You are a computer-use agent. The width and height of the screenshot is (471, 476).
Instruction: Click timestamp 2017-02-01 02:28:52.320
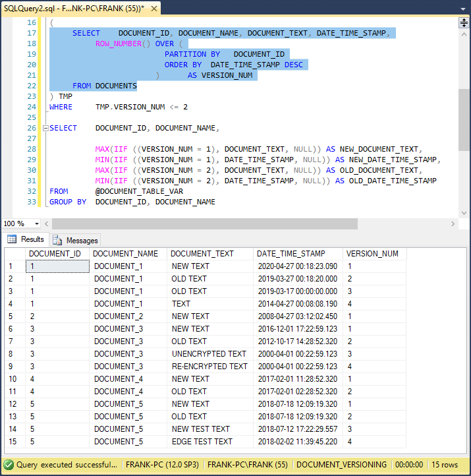(298, 392)
